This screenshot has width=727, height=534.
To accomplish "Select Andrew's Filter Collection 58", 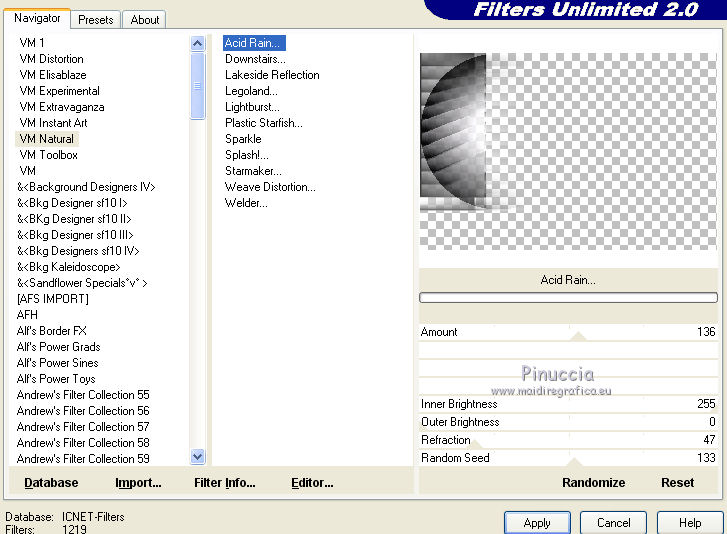I will point(83,443).
